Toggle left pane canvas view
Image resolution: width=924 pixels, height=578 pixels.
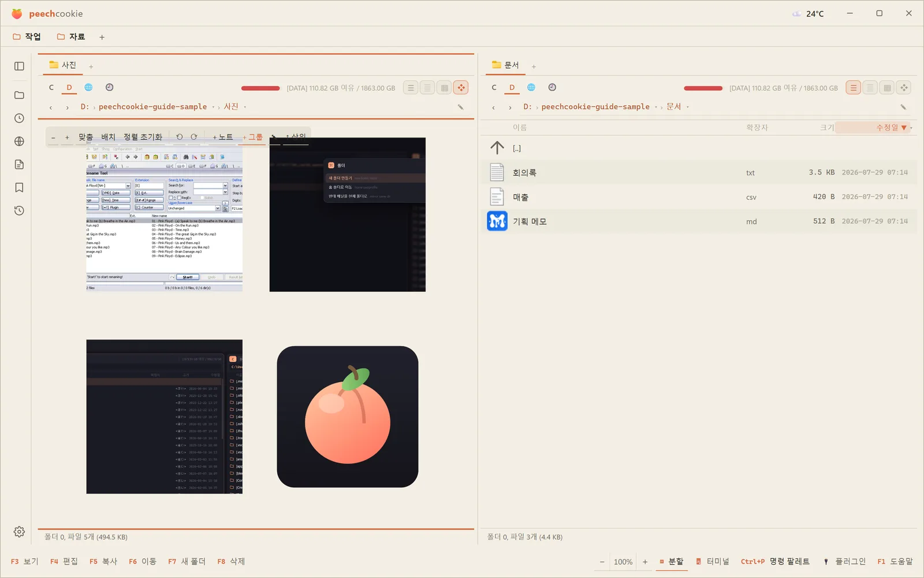pos(461,88)
